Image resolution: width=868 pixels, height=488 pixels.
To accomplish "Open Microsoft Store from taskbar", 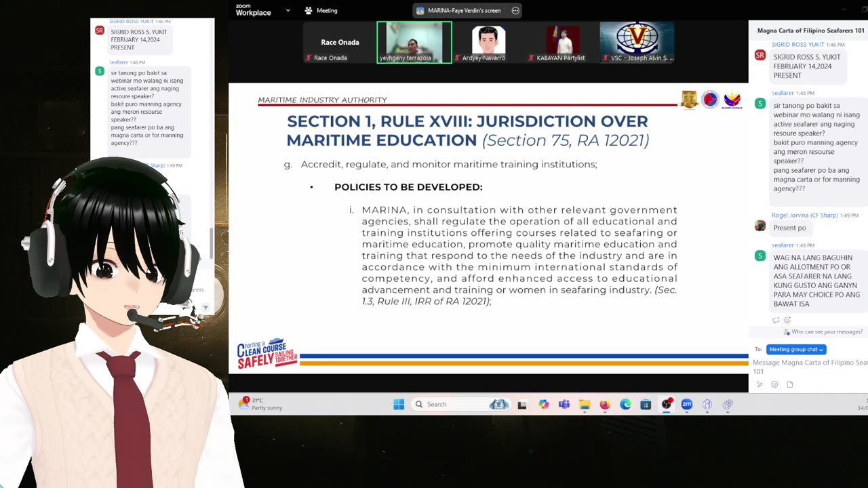I will [646, 405].
